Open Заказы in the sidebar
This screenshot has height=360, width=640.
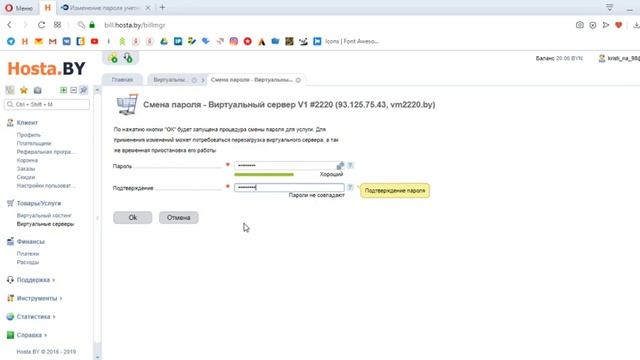(x=26, y=169)
